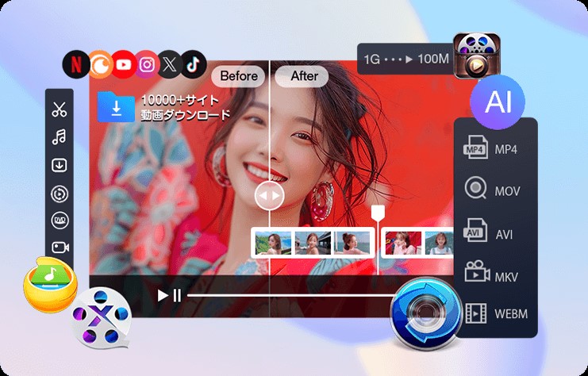Click the AVI text label

coord(504,235)
